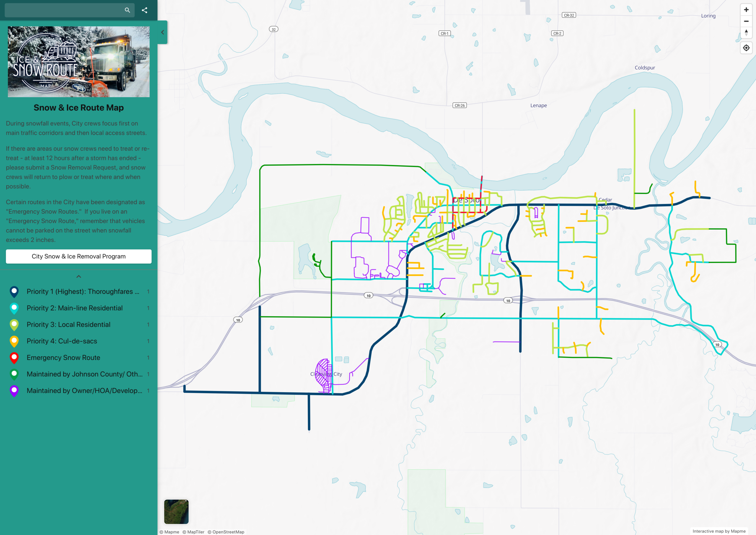Select the dark blue Priority 1 pin
Screen dimensions: 756x535
(14, 292)
